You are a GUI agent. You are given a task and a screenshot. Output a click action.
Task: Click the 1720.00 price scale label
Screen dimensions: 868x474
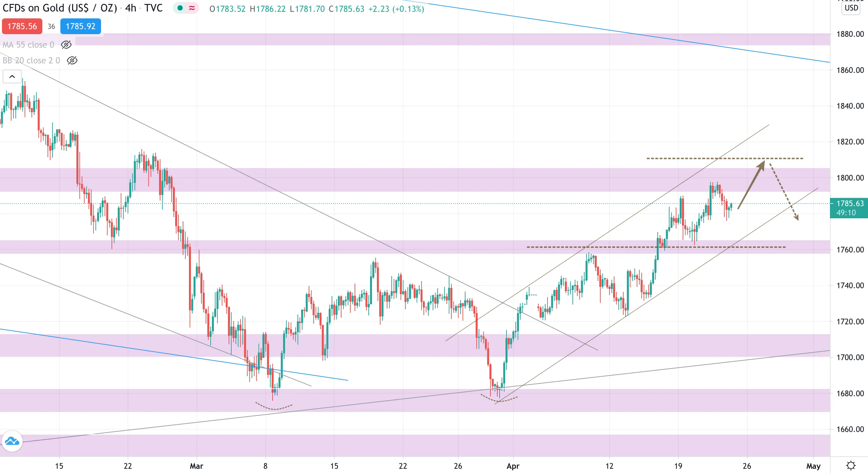(x=850, y=321)
